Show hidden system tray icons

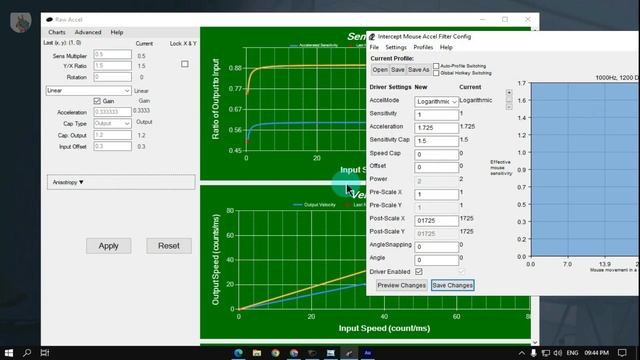point(522,353)
